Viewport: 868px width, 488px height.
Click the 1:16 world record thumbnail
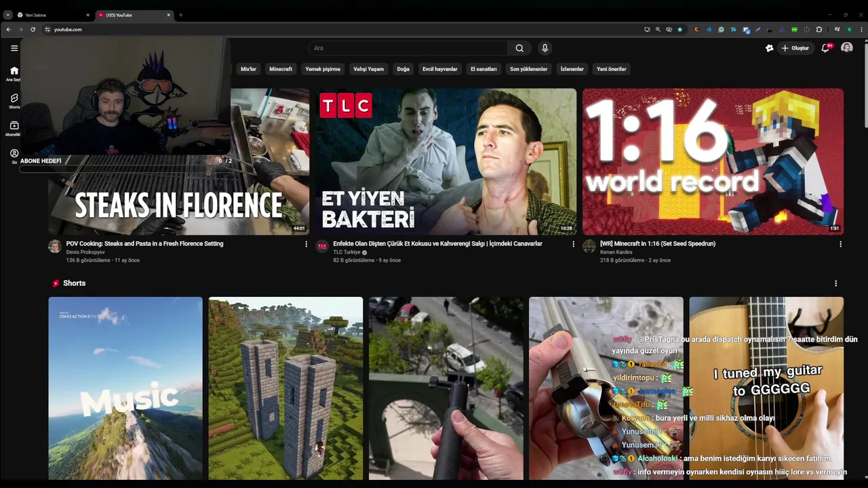click(713, 161)
